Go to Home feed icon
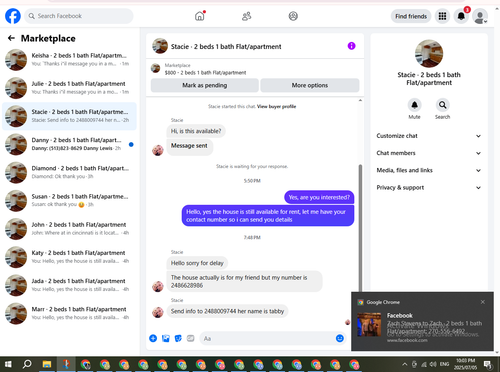 point(200,16)
